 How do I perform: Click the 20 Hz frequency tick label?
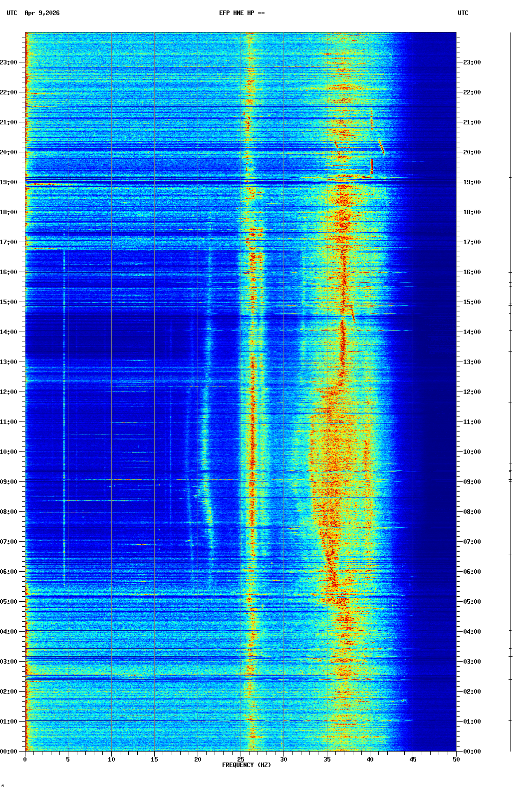198,760
